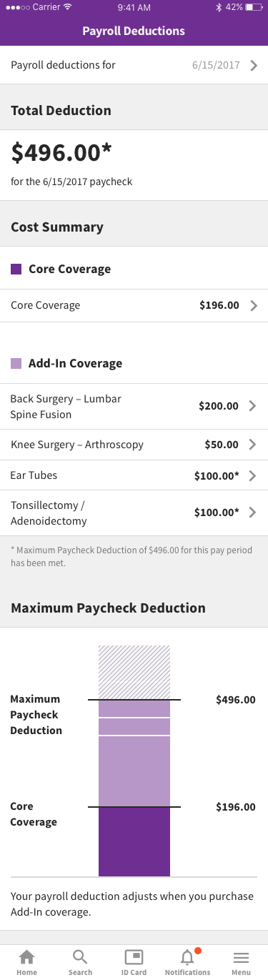268x980 pixels.
Task: Tap the dark purple Core Coverage bar segment
Action: 134,841
